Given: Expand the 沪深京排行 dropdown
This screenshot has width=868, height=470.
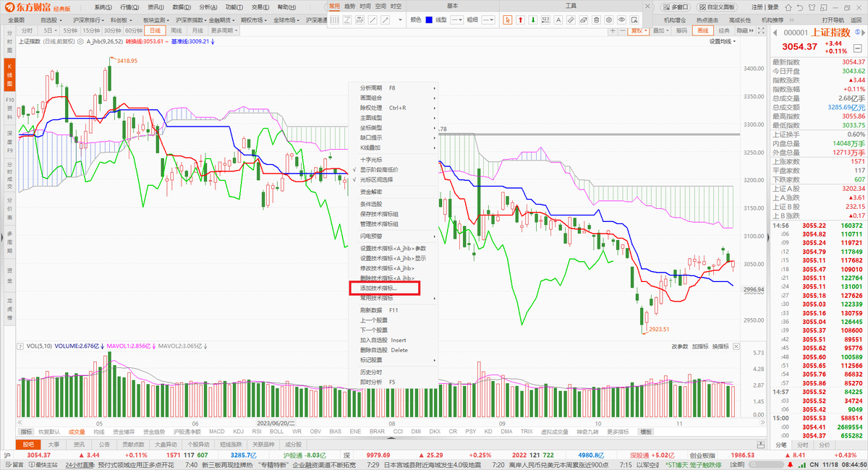Looking at the screenshot, I should (88, 20).
